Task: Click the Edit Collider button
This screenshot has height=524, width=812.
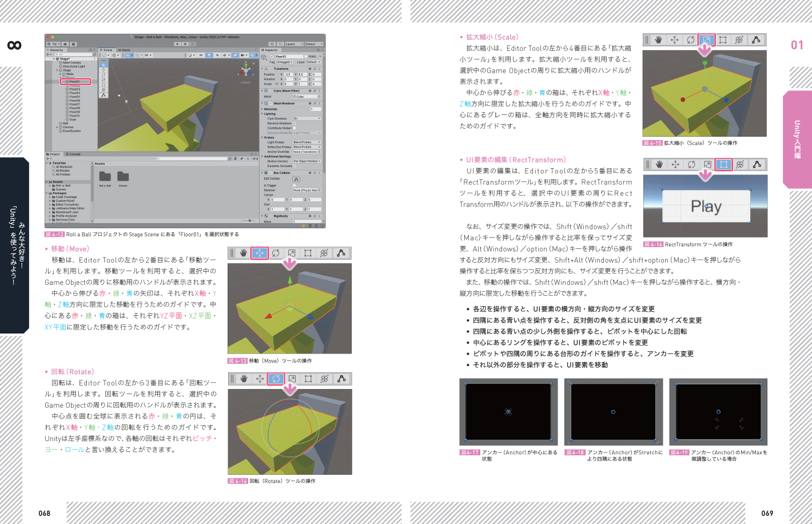Action: (296, 179)
